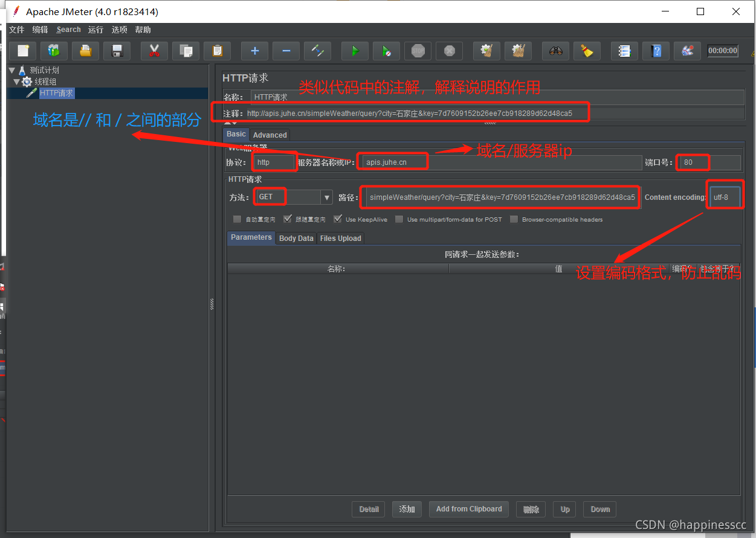The height and width of the screenshot is (538, 756).
Task: Click the Copy icon
Action: 186,51
